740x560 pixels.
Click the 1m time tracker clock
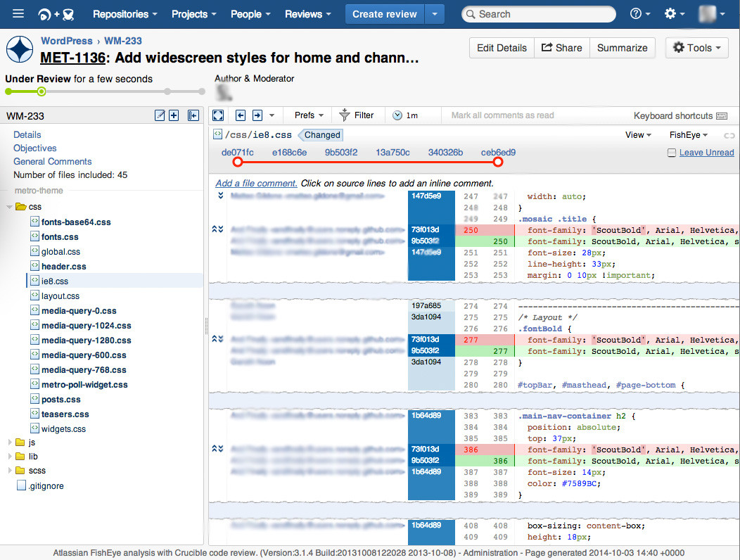[405, 115]
